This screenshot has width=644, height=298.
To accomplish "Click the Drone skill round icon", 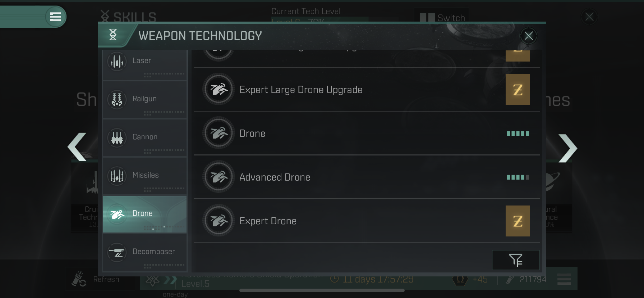I will [x=218, y=133].
